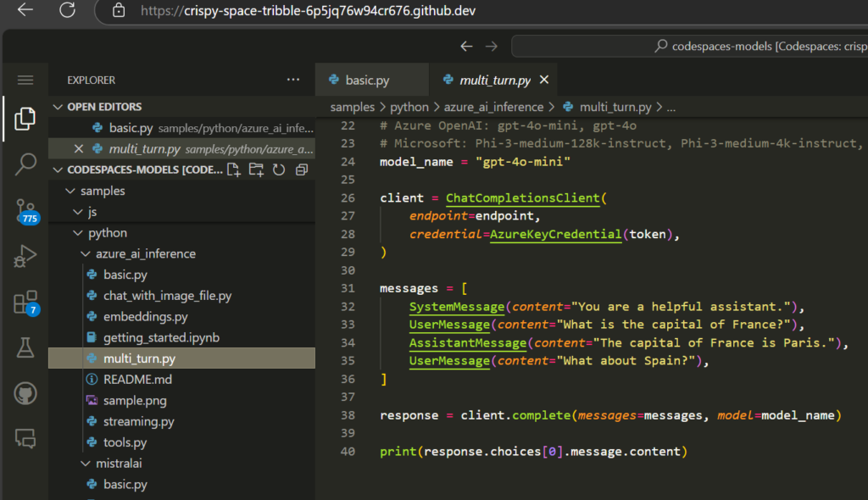Collapse the Open Editors section
The height and width of the screenshot is (500, 868).
point(58,107)
